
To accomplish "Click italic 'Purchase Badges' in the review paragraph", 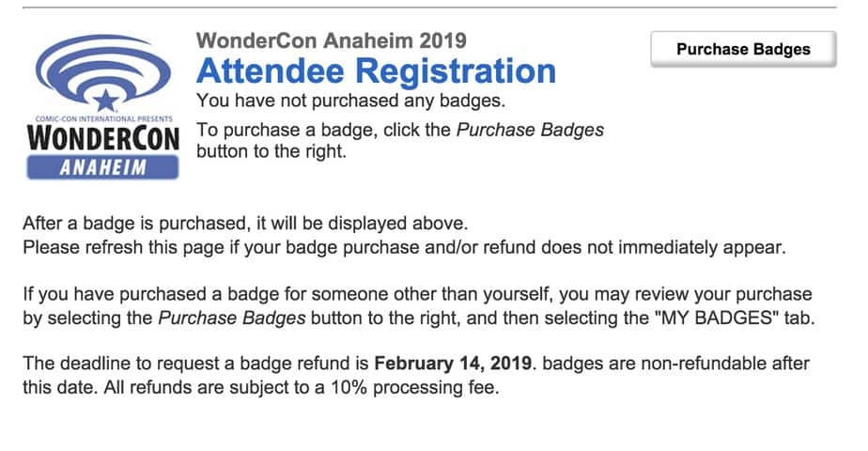I will click(x=232, y=319).
